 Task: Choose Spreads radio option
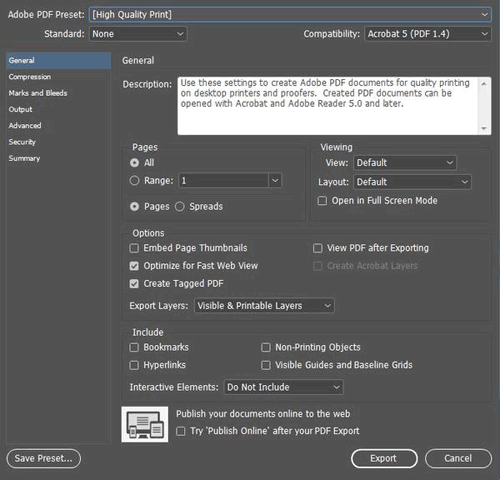coord(180,207)
